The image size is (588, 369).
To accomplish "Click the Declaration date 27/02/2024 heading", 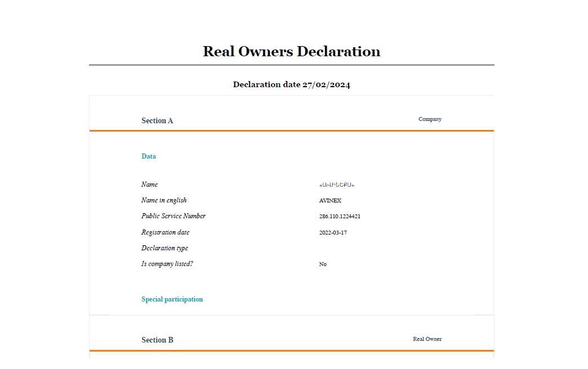I will coord(291,84).
